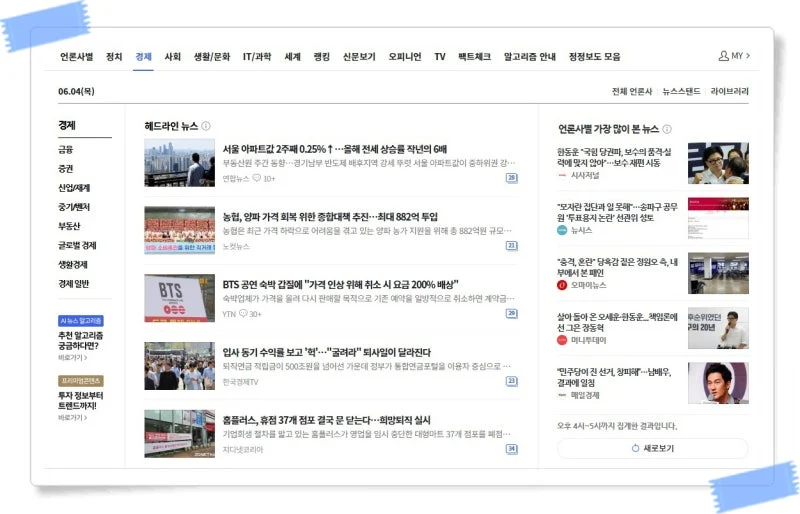Click the refresh icon in 새로보기 button
The width and height of the screenshot is (800, 514).
point(635,448)
